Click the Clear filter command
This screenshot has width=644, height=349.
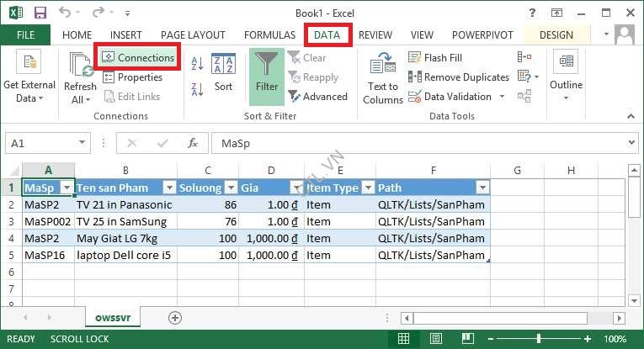coord(307,58)
